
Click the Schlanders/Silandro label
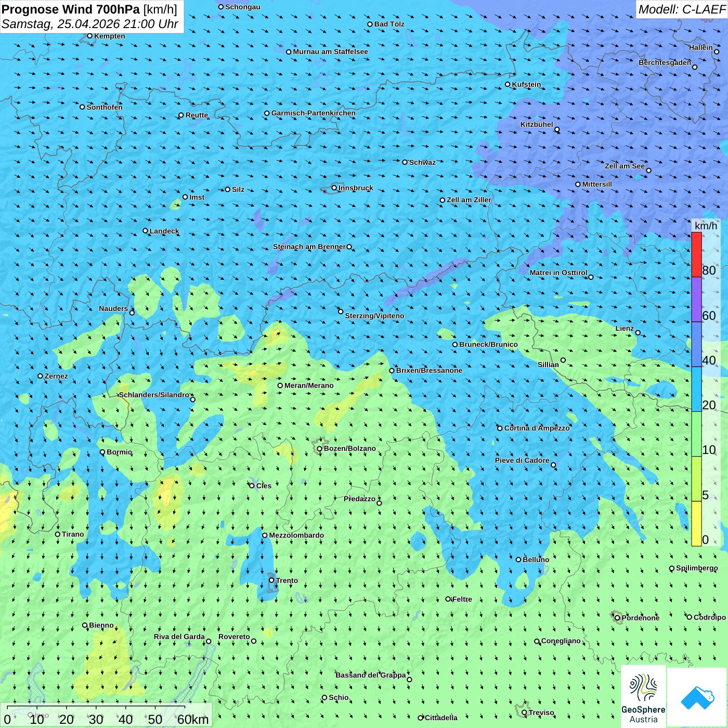point(154,395)
